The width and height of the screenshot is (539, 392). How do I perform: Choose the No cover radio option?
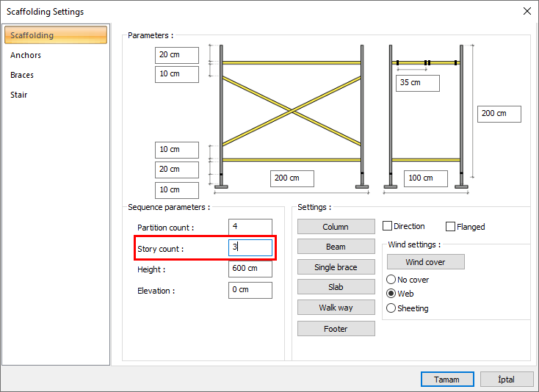click(391, 280)
